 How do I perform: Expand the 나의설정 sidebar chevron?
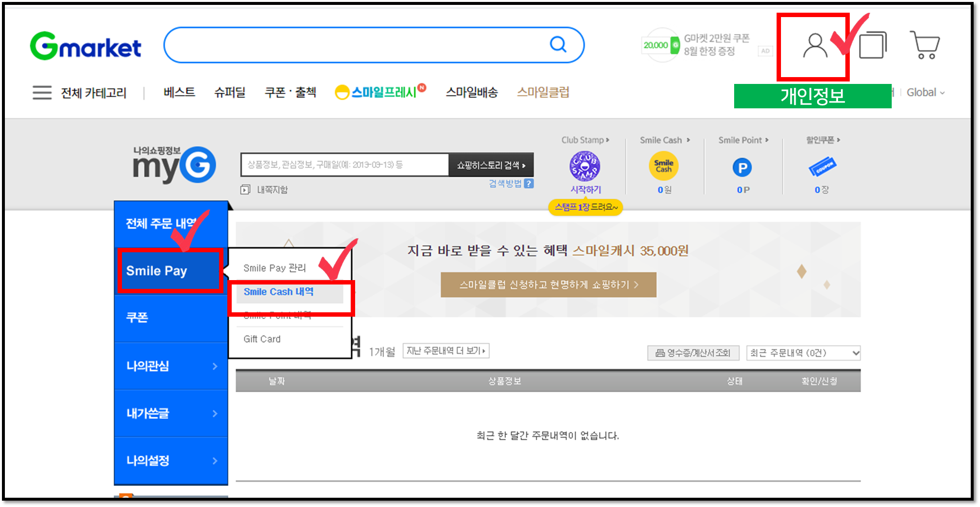coord(215,461)
